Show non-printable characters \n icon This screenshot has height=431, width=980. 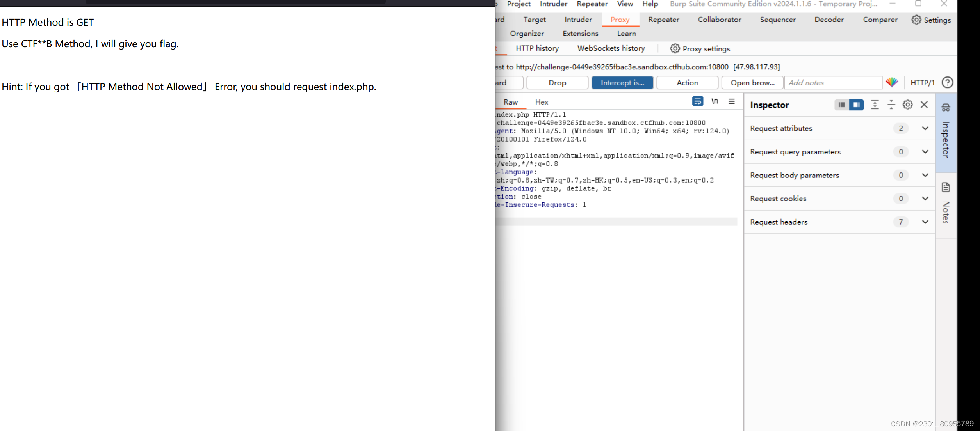tap(715, 101)
